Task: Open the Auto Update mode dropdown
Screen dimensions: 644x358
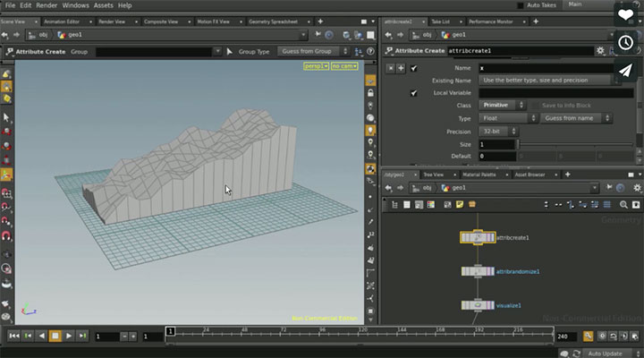Action: (613, 354)
